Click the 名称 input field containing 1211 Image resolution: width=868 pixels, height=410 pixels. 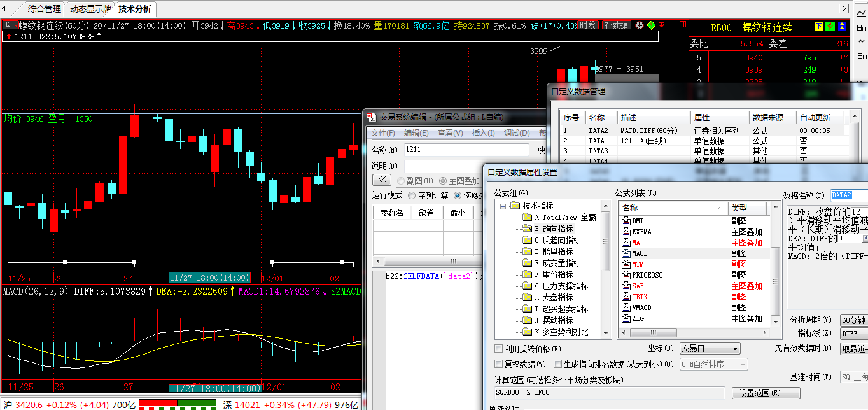pyautogui.click(x=468, y=150)
